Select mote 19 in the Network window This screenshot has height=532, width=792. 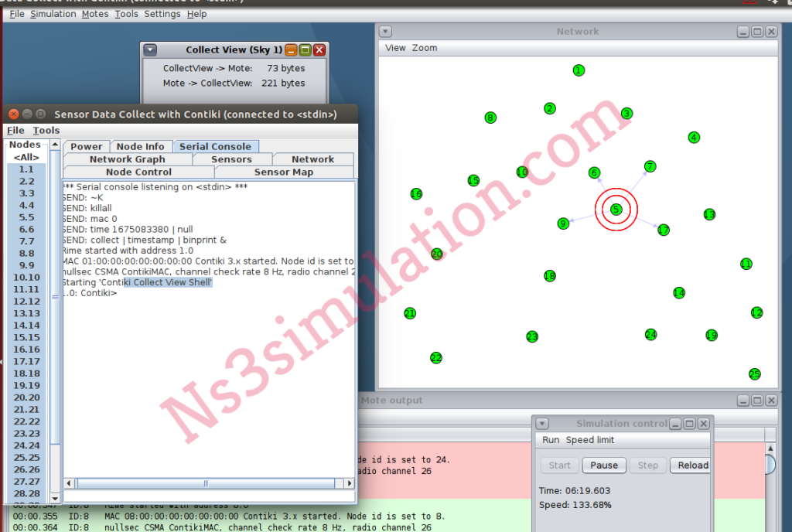click(712, 335)
